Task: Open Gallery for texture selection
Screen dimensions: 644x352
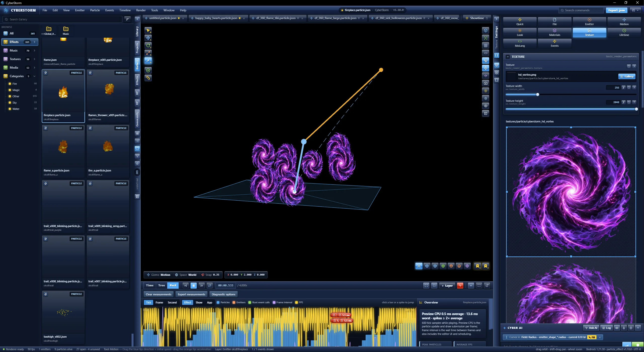Action: [627, 76]
